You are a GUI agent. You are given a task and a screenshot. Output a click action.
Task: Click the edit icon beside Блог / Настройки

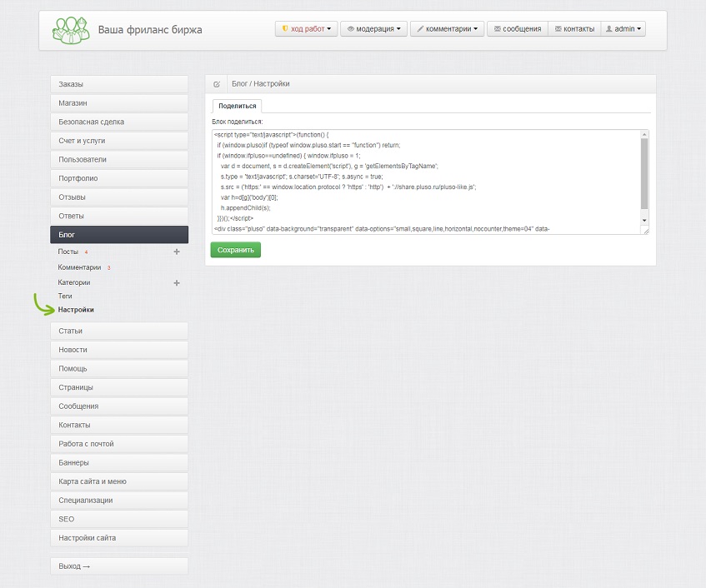point(217,84)
